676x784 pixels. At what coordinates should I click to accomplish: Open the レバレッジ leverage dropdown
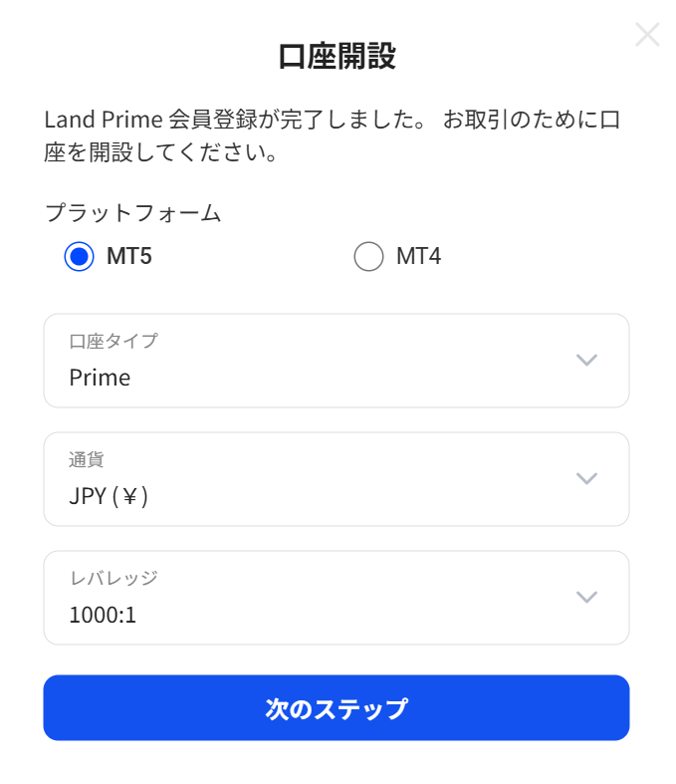(336, 598)
